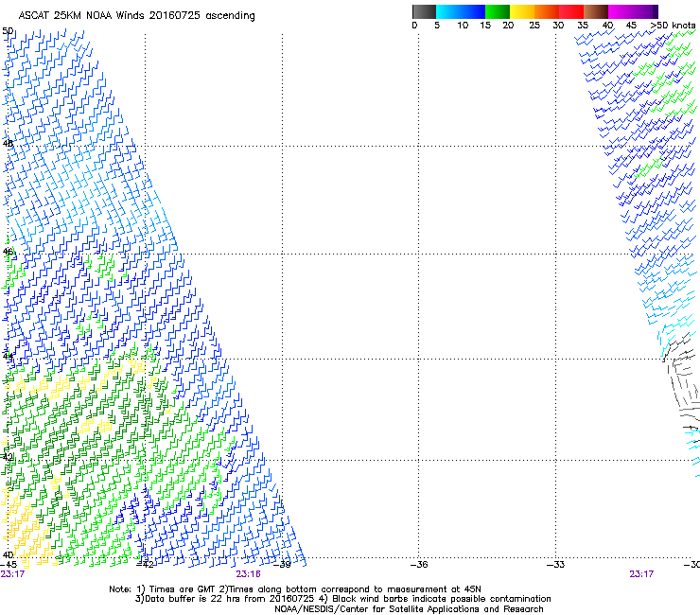This screenshot has height=615, width=700.
Task: Click the brown 35-40 knots color bar segment
Action: point(596,11)
